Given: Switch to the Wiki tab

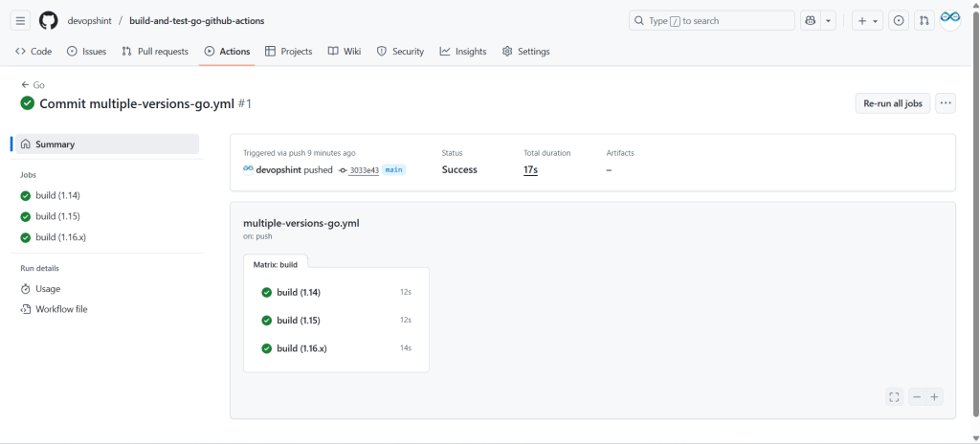Looking at the screenshot, I should [x=345, y=52].
